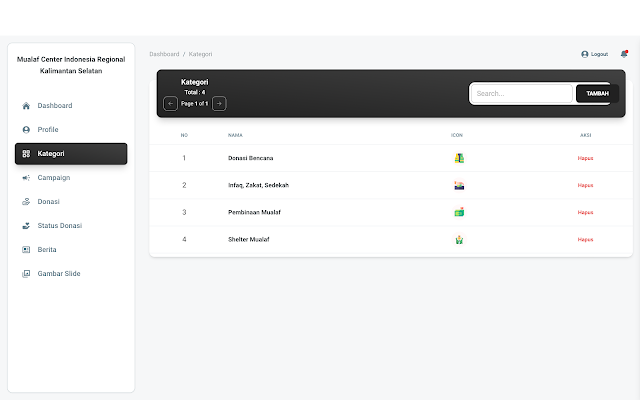Click the Berita news icon in sidebar
640x400 pixels.
26,250
